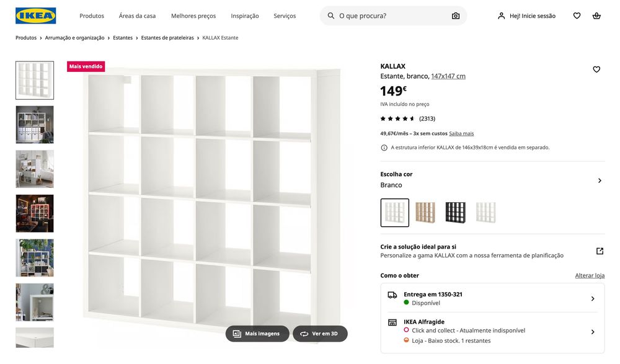The height and width of the screenshot is (364, 620).
Task: Click the search input field
Action: (391, 16)
